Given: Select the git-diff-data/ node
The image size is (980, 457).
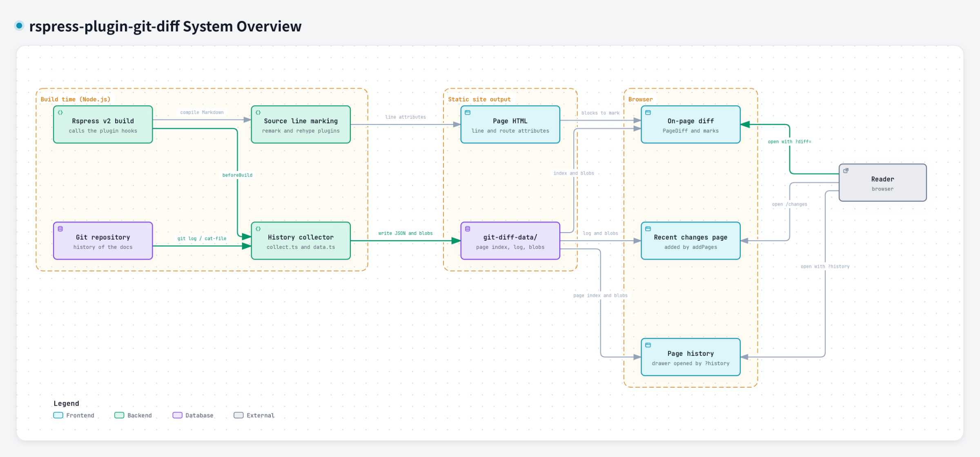Looking at the screenshot, I should pos(510,241).
